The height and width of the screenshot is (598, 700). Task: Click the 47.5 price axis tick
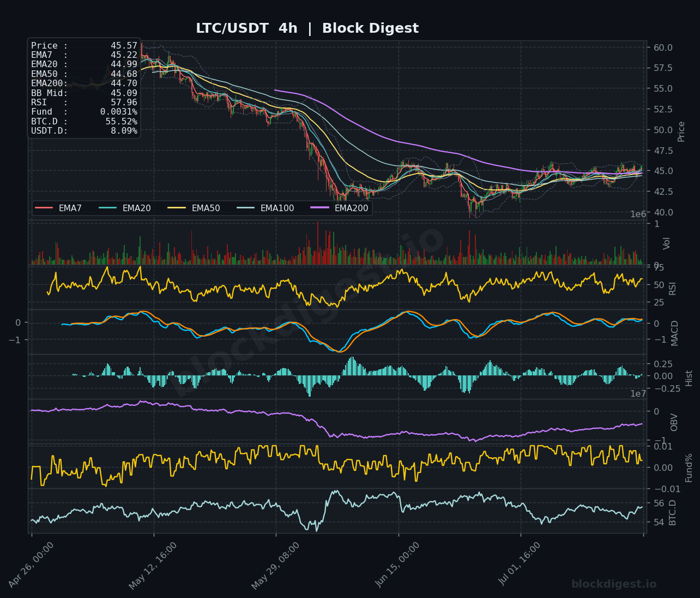662,151
